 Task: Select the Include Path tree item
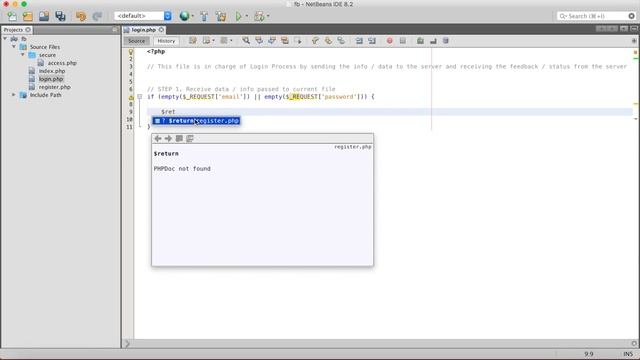(x=45, y=95)
